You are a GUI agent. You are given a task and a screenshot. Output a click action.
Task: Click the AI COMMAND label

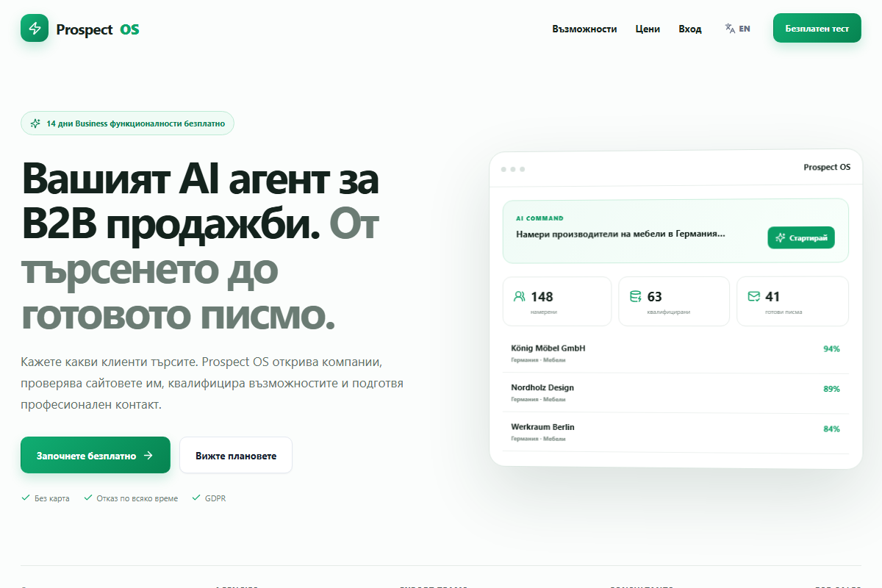[x=539, y=218]
